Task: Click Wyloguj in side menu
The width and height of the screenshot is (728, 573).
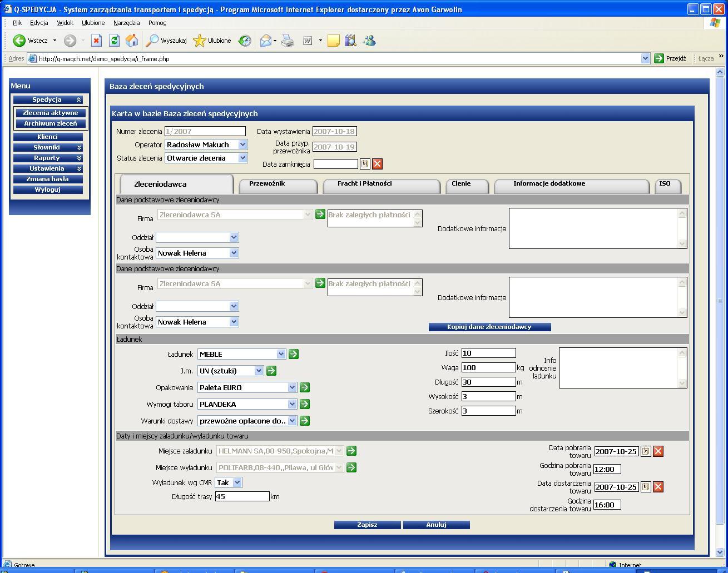Action: 47,190
